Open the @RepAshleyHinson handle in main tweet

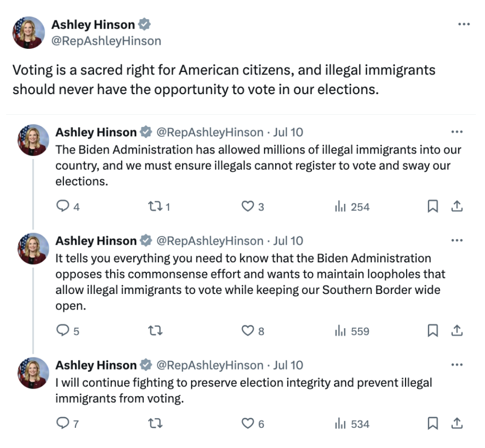pyautogui.click(x=106, y=41)
